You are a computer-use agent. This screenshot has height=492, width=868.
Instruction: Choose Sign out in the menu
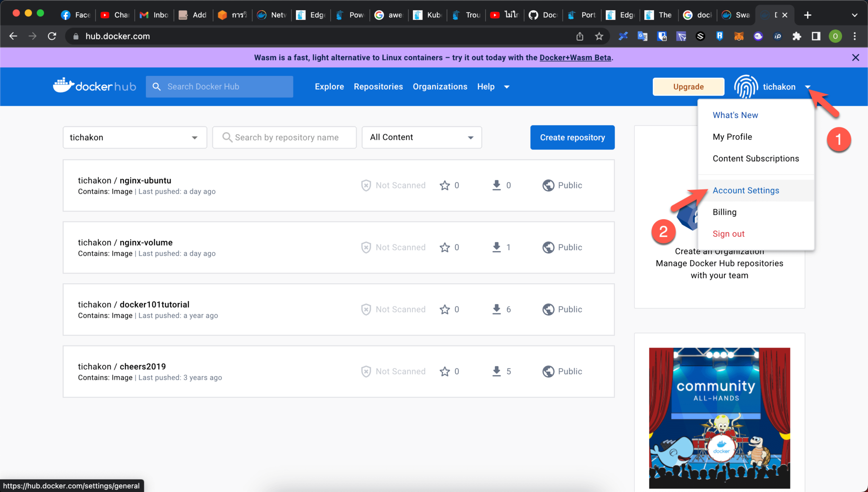click(x=728, y=234)
